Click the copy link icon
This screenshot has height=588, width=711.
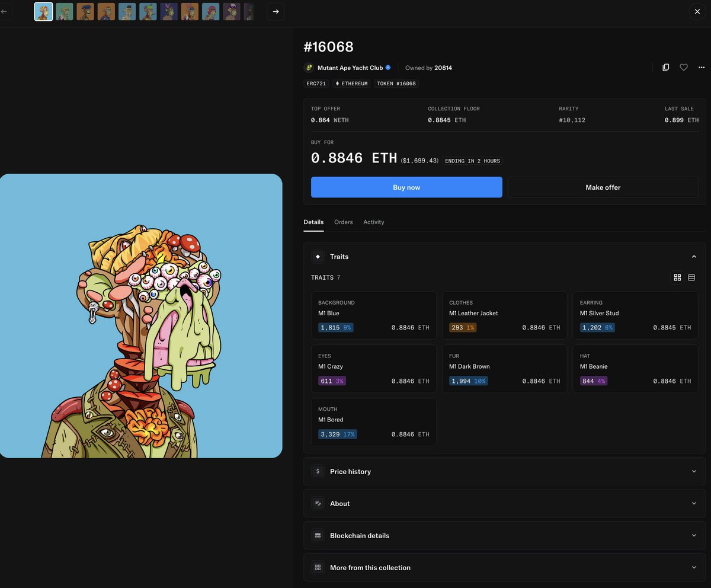pyautogui.click(x=666, y=68)
